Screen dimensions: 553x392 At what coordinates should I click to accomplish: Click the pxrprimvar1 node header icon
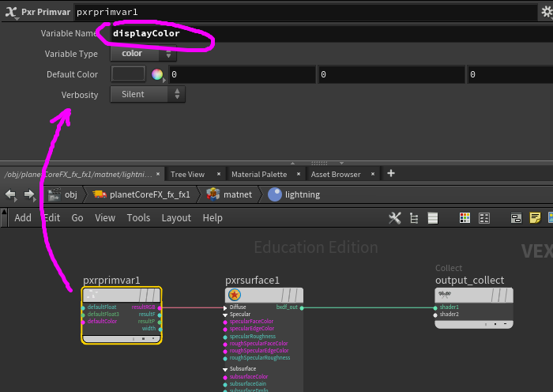point(92,294)
